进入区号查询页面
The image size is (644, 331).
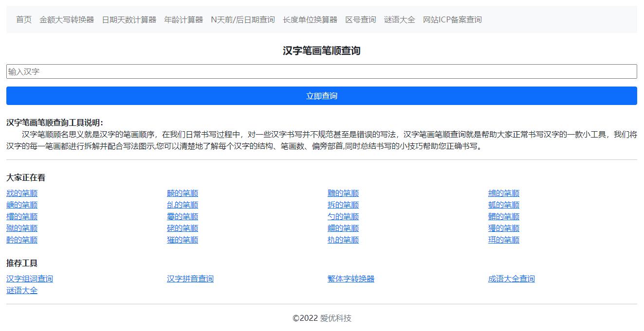click(x=360, y=19)
